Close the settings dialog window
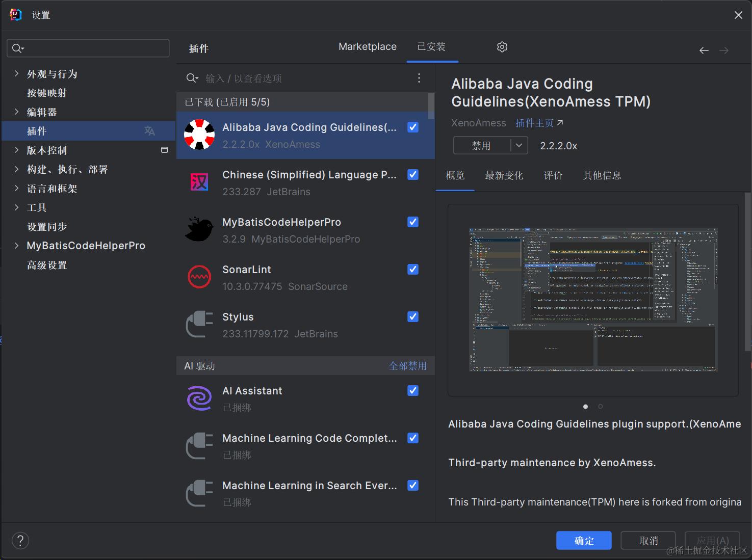The height and width of the screenshot is (560, 752). click(738, 15)
